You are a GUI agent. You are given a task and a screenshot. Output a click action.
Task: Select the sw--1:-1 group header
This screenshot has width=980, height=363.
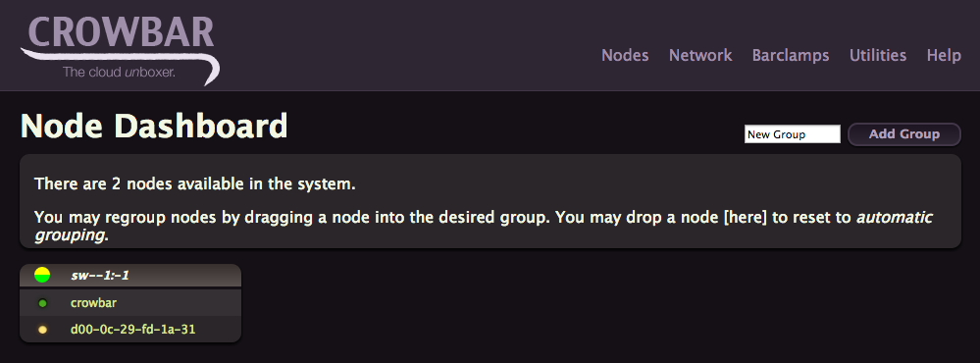pyautogui.click(x=130, y=275)
